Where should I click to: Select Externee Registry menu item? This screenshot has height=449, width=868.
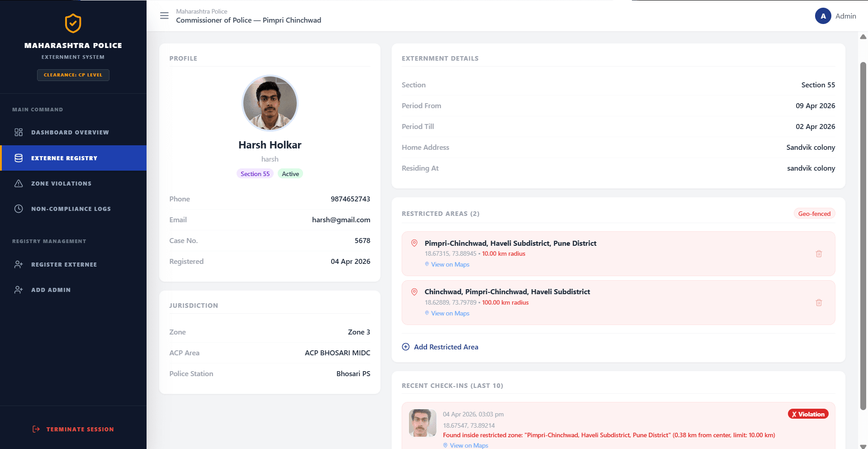pyautogui.click(x=73, y=158)
